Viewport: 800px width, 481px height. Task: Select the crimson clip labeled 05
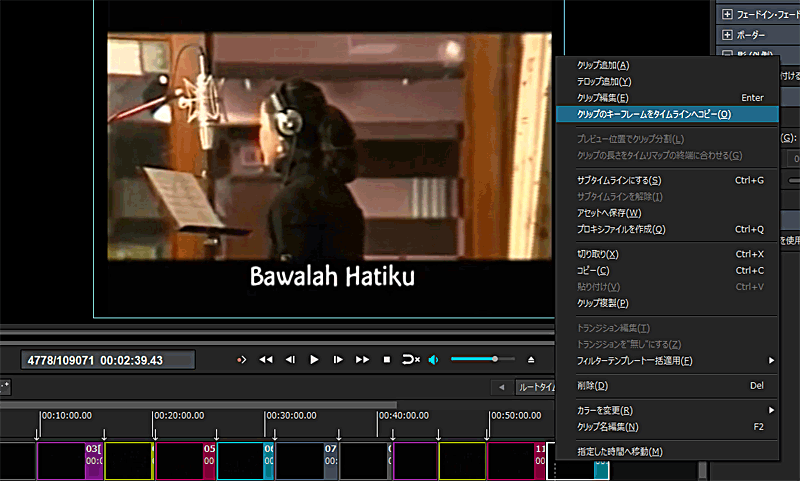pos(186,461)
